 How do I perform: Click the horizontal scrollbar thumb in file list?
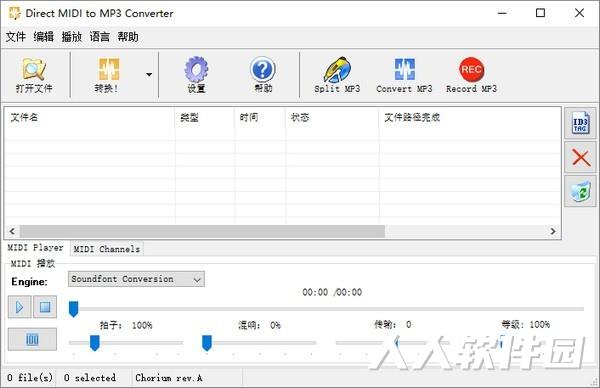(202, 231)
